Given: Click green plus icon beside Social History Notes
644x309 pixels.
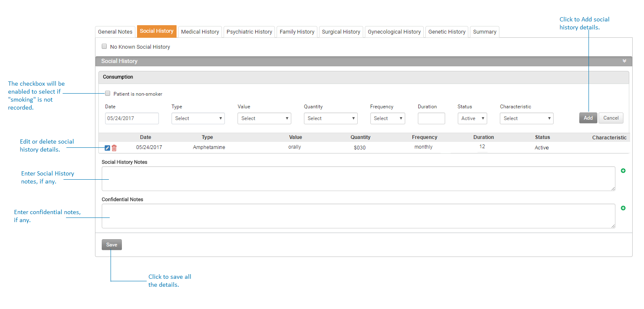Looking at the screenshot, I should [x=623, y=171].
